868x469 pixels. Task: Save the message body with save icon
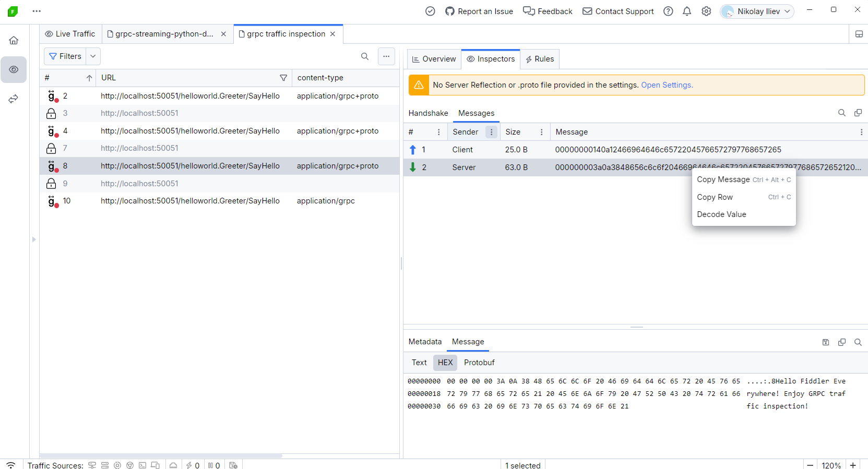point(826,342)
